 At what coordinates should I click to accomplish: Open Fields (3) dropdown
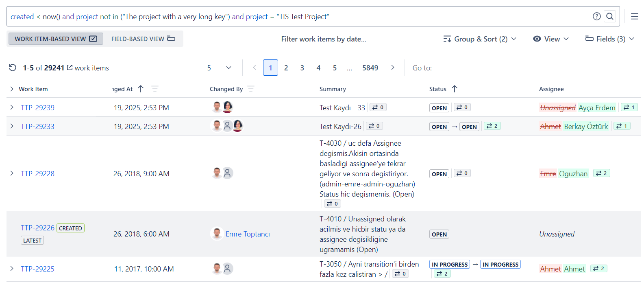609,39
